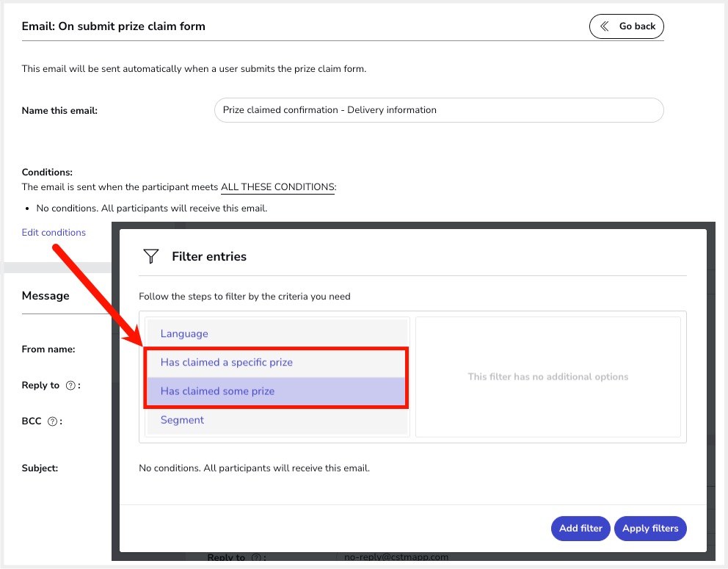Click the no-reply@cstmapp.com reply-to field

[396, 557]
